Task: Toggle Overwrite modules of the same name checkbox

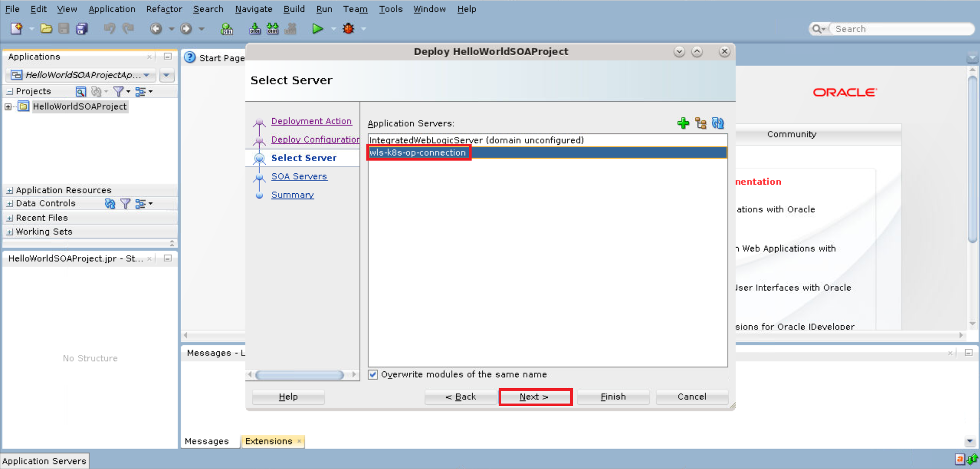Action: point(373,374)
